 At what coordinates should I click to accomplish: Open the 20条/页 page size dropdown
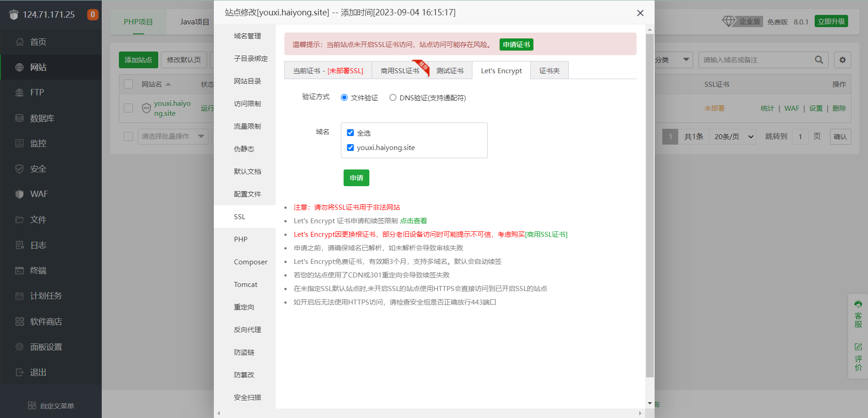(732, 136)
